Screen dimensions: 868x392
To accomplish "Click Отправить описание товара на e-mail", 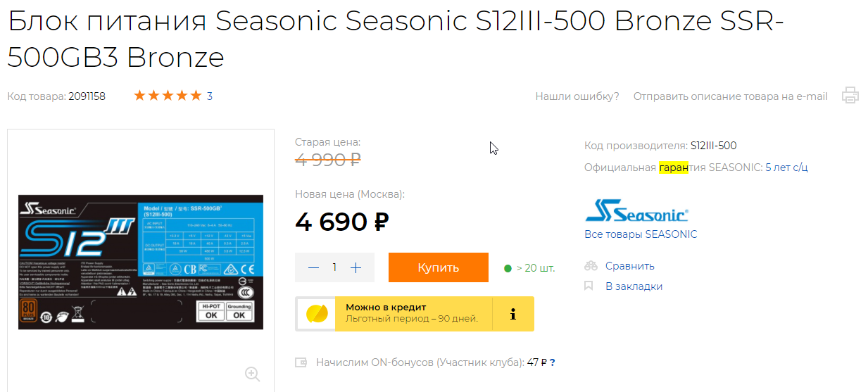I will pos(731,96).
